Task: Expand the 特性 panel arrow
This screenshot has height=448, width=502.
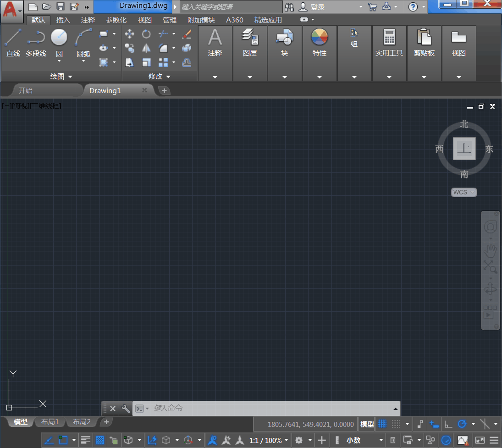Action: click(x=319, y=77)
